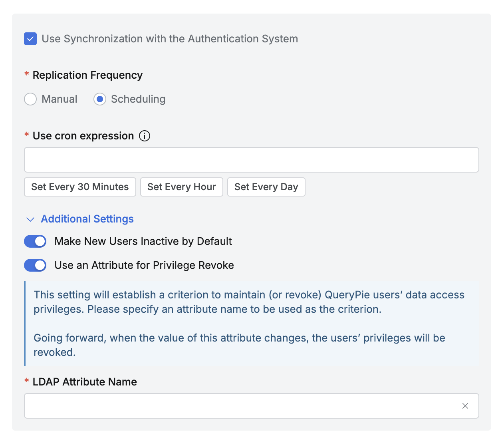The height and width of the screenshot is (437, 504).
Task: Select the Scheduling radio button
Action: pyautogui.click(x=100, y=99)
